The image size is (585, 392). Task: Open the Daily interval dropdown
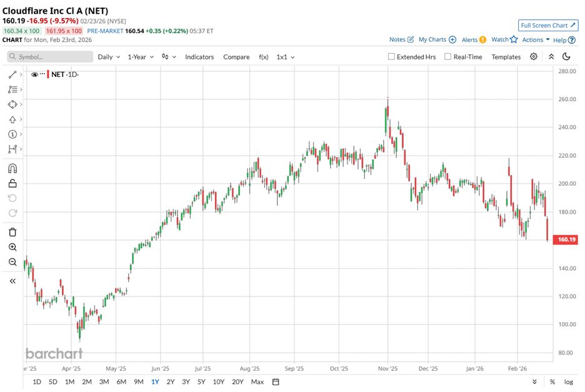(109, 57)
